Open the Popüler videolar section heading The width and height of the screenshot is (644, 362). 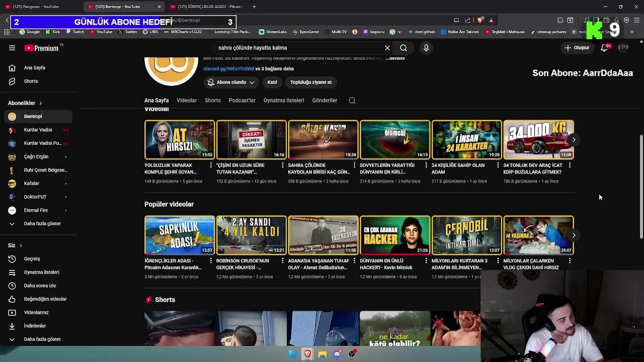(169, 204)
